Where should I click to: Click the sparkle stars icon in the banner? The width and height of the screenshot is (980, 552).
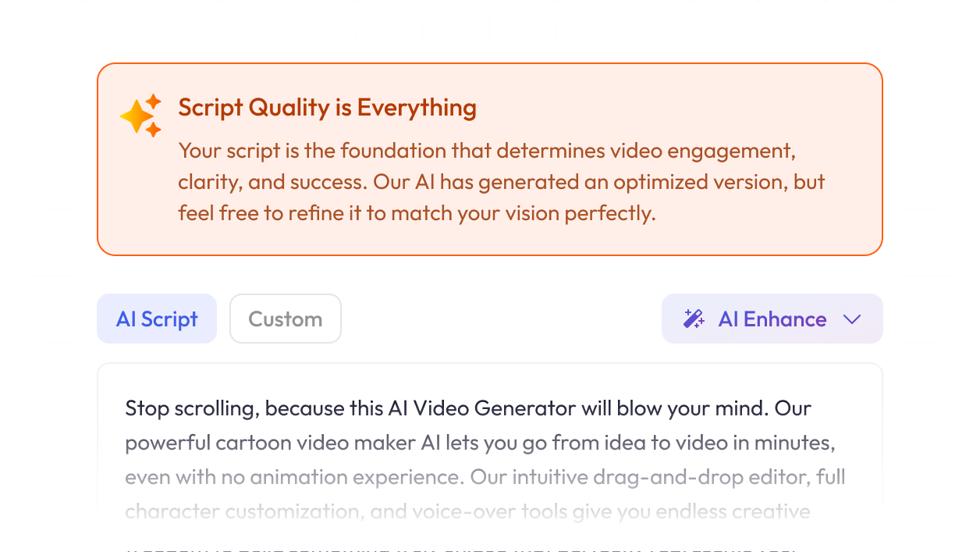coord(141,116)
